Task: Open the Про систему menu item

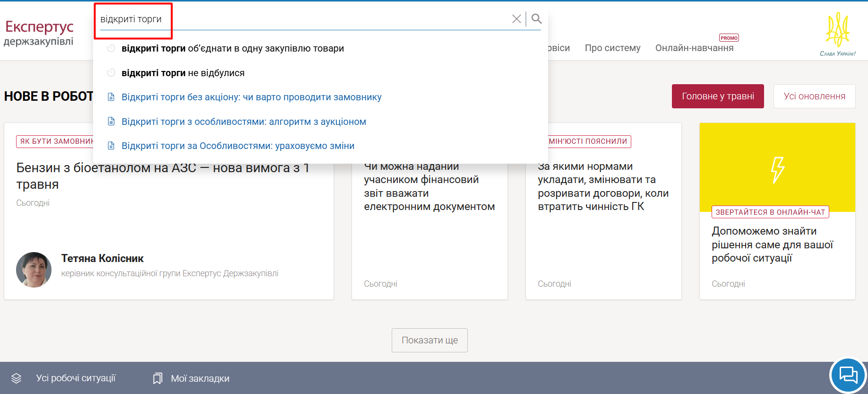Action: [x=612, y=48]
